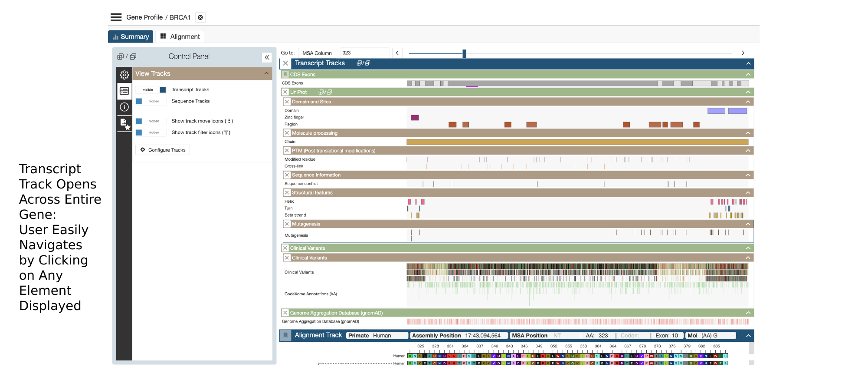Collapse the Control Panel sidebar
Viewport: 868px width, 380px height.
click(267, 57)
